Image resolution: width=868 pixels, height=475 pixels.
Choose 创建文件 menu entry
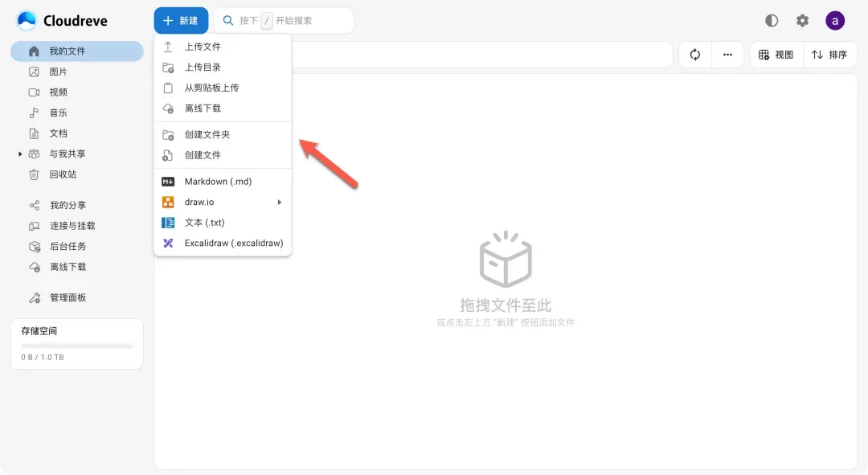223,156
